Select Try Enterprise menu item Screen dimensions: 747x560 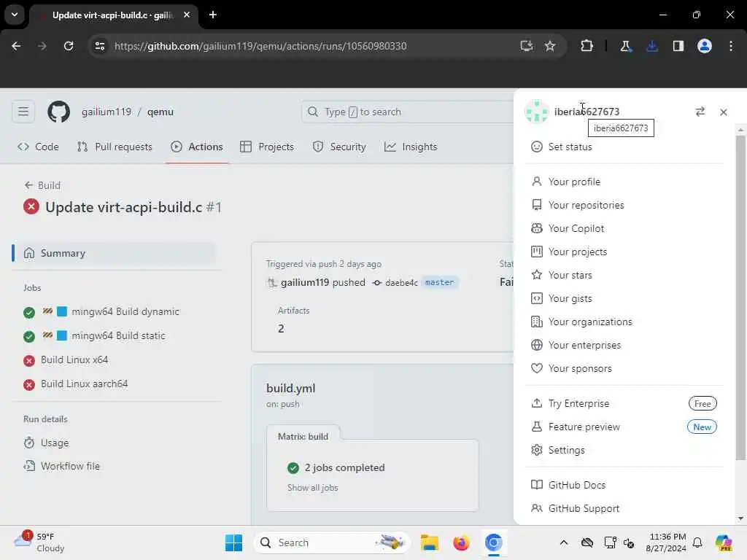point(624,403)
